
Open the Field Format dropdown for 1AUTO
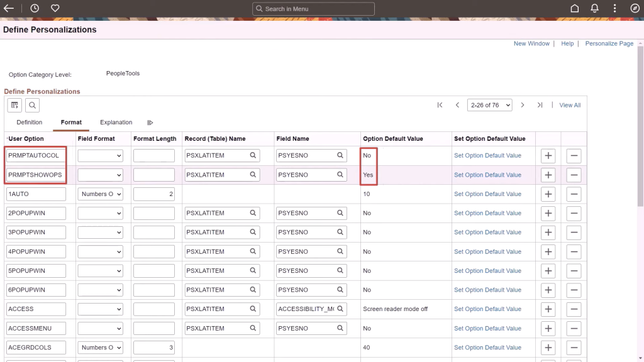click(100, 194)
